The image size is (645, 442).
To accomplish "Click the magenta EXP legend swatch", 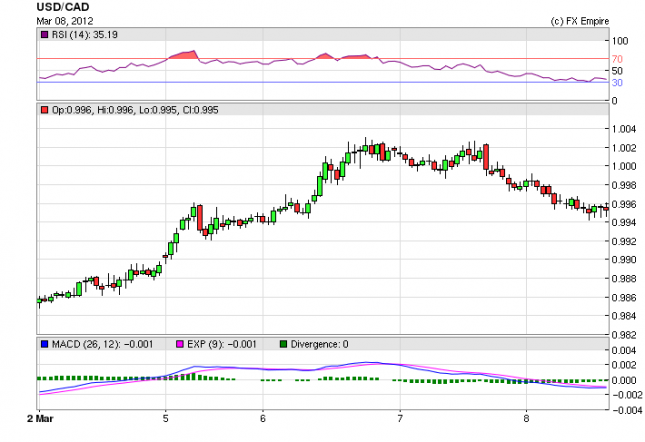I will 180,344.
